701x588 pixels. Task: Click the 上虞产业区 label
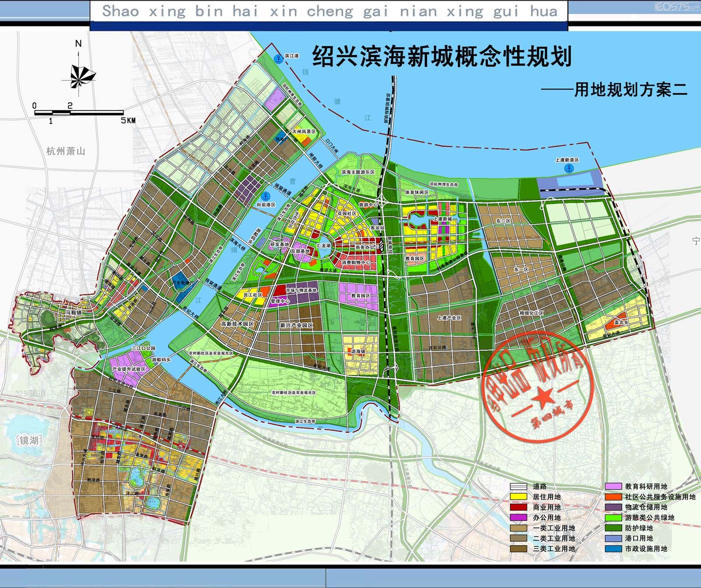point(450,318)
